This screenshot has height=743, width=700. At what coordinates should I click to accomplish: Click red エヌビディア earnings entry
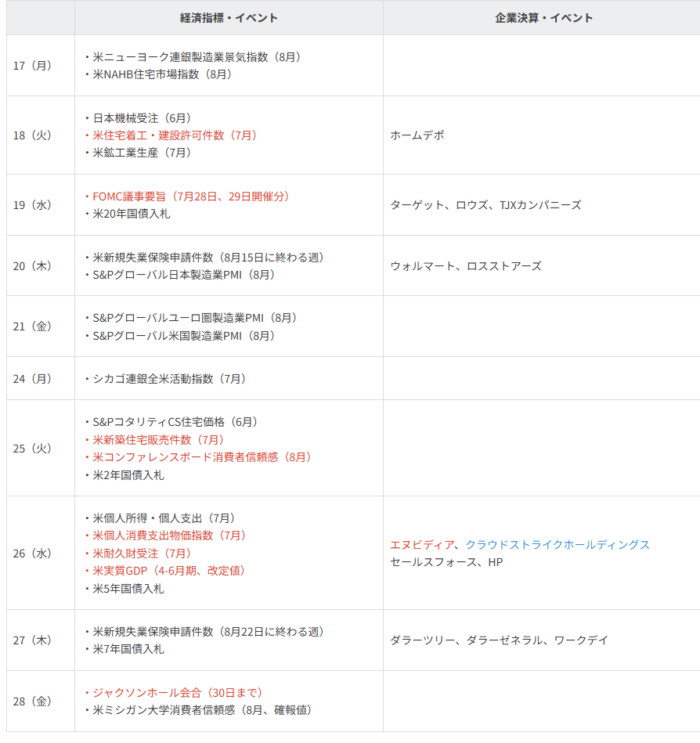tap(422, 544)
